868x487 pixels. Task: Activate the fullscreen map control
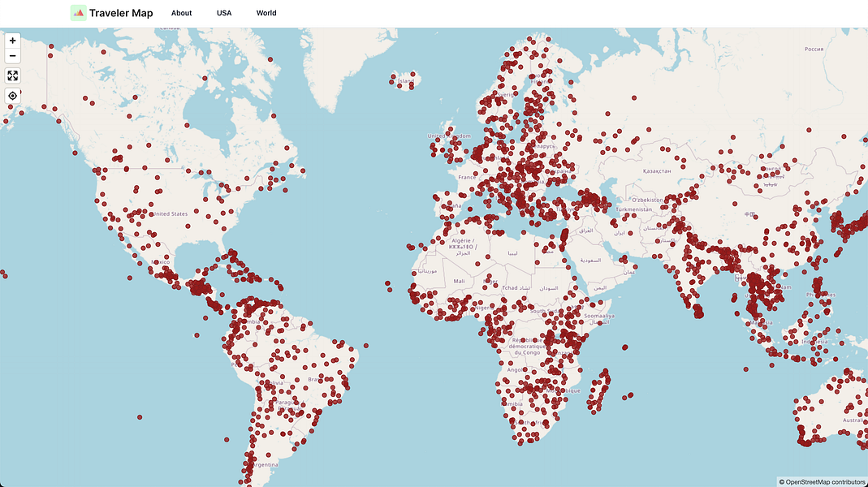(x=12, y=75)
